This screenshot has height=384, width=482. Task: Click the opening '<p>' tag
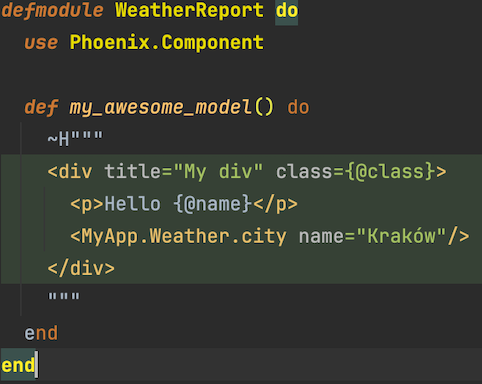coord(87,204)
